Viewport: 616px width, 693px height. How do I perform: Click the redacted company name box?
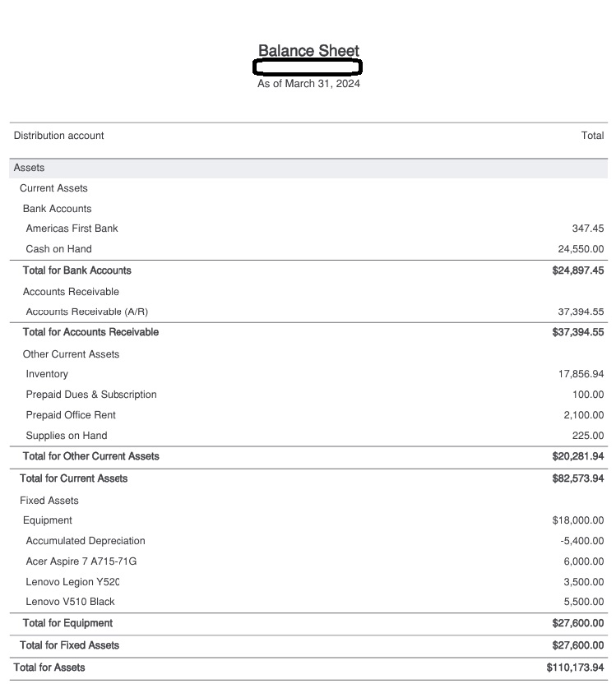pyautogui.click(x=308, y=67)
